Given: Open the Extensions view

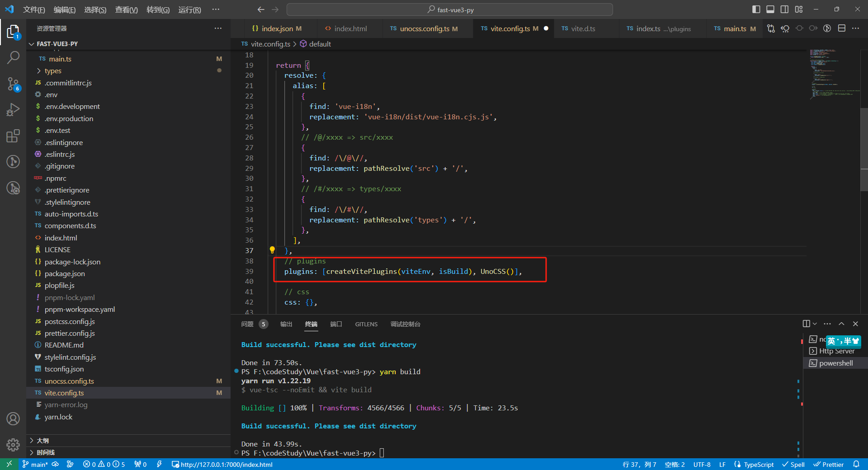Looking at the screenshot, I should 13,136.
